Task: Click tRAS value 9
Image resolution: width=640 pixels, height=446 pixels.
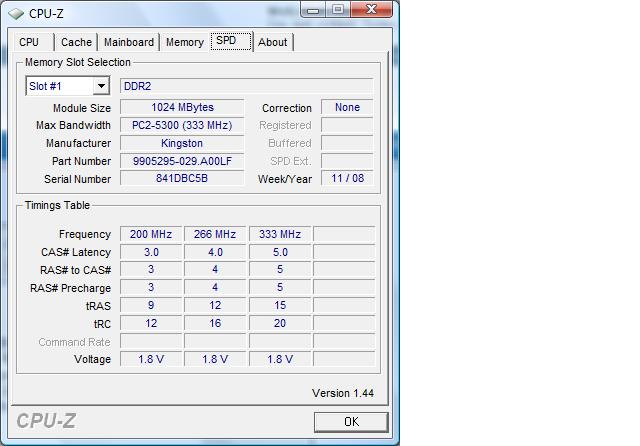Action: point(151,305)
